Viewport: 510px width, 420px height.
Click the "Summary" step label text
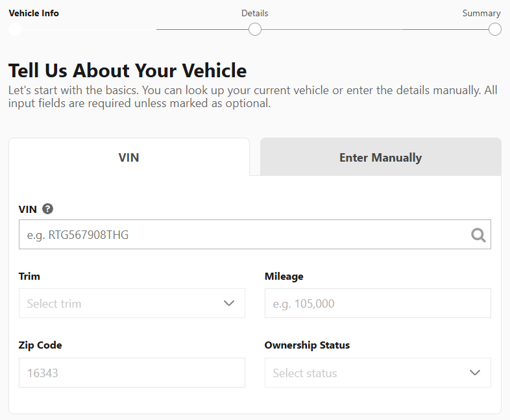click(481, 13)
